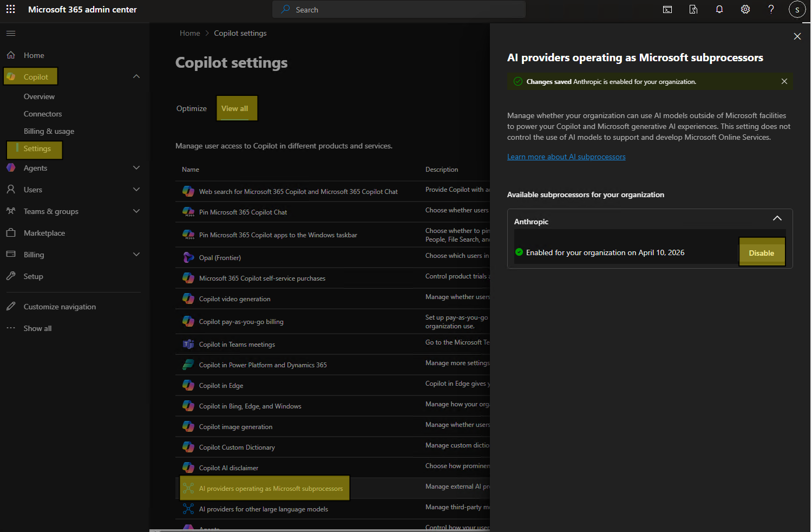
Task: Click the help question mark icon
Action: click(x=771, y=9)
